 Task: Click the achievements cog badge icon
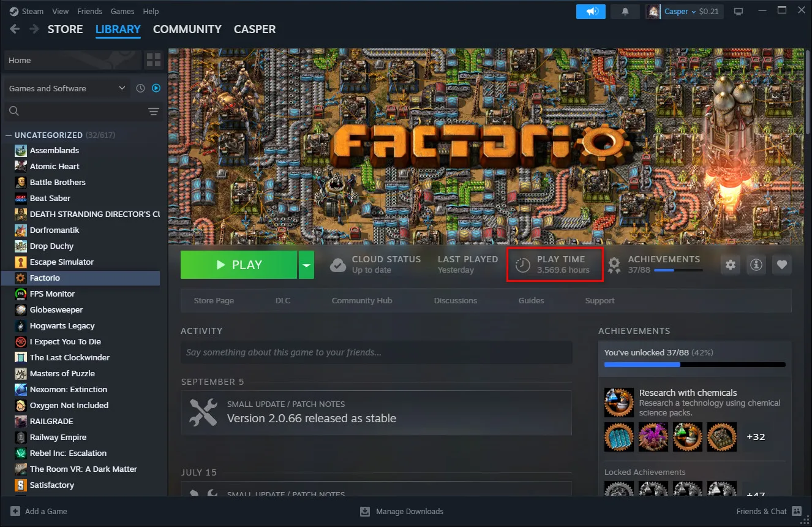(x=614, y=265)
